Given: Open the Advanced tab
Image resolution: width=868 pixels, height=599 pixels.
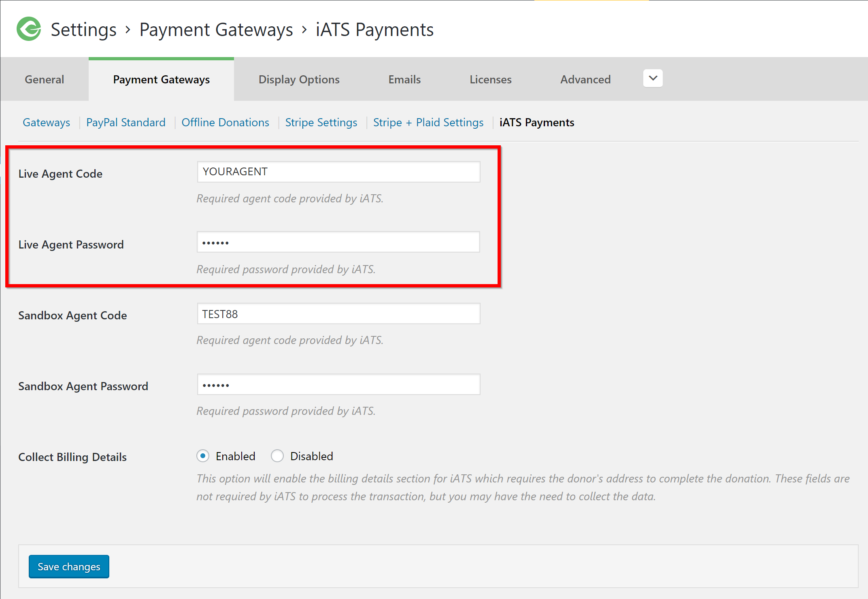Looking at the screenshot, I should pos(585,79).
